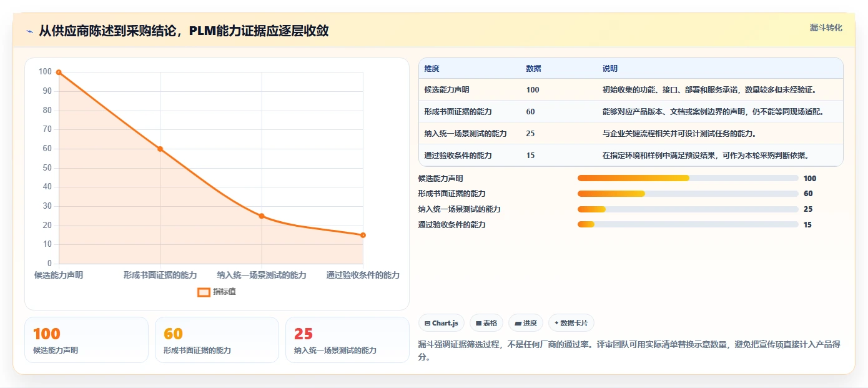Click the 通过验收条件的能力 progress bar
Screen dimensions: 868x388
pos(688,224)
